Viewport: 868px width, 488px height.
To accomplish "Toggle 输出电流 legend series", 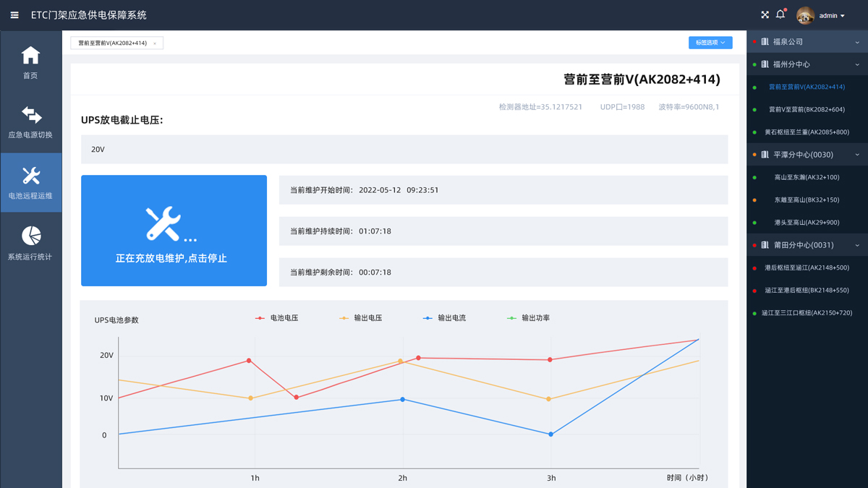I will 445,318.
